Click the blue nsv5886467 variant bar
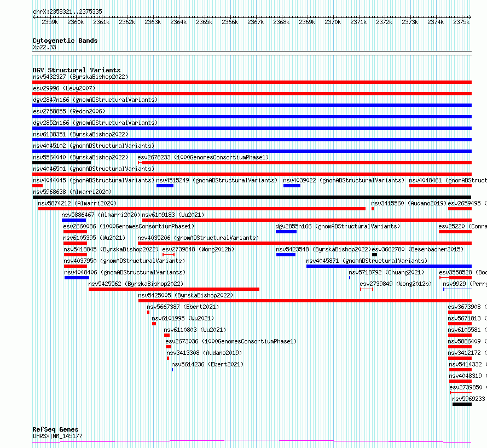The height and width of the screenshot is (448, 487). point(74,220)
